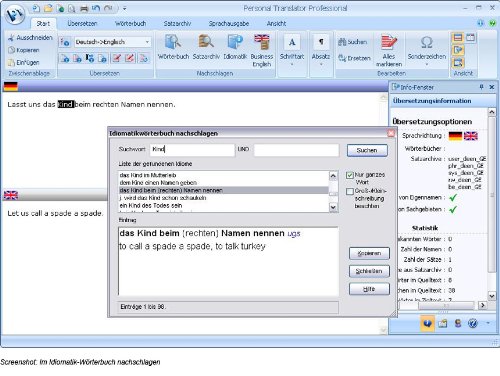The width and height of the screenshot is (500, 376).
Task: Click Übersetzungsinformation heading in Info-Fenster
Action: (x=432, y=101)
